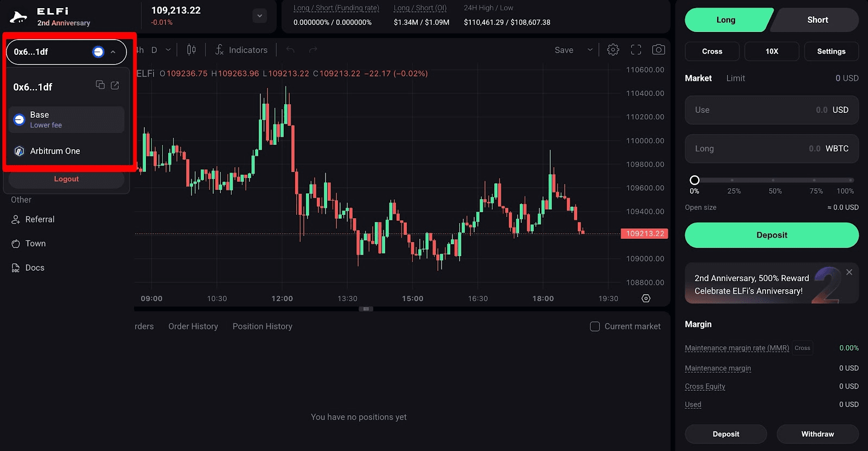The width and height of the screenshot is (868, 451).
Task: Expand the chart timeframe dropdown next to D
Action: [168, 50]
